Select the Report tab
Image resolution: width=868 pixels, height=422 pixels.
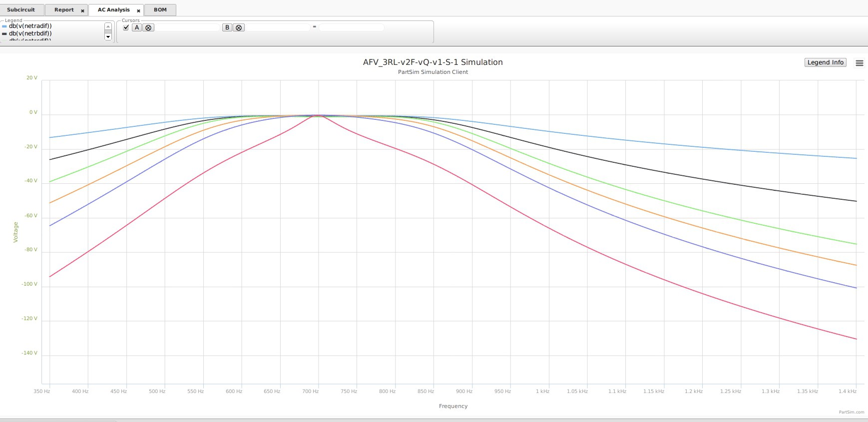63,10
